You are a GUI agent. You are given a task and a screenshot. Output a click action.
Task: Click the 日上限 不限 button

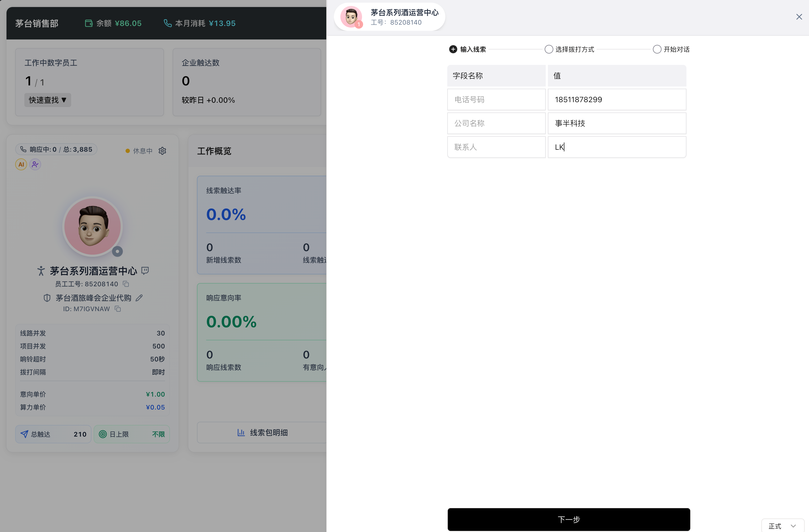[131, 434]
